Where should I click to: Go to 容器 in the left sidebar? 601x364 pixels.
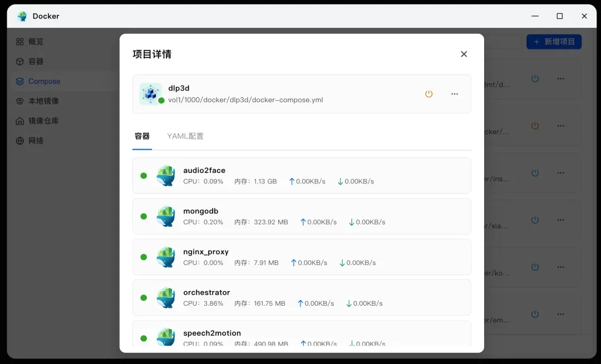click(x=36, y=62)
